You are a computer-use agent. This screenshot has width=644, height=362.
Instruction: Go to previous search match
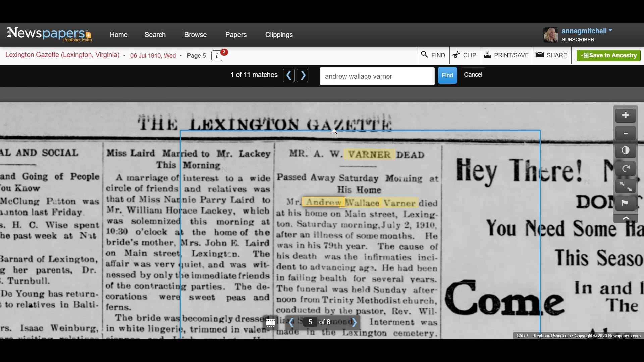click(289, 75)
